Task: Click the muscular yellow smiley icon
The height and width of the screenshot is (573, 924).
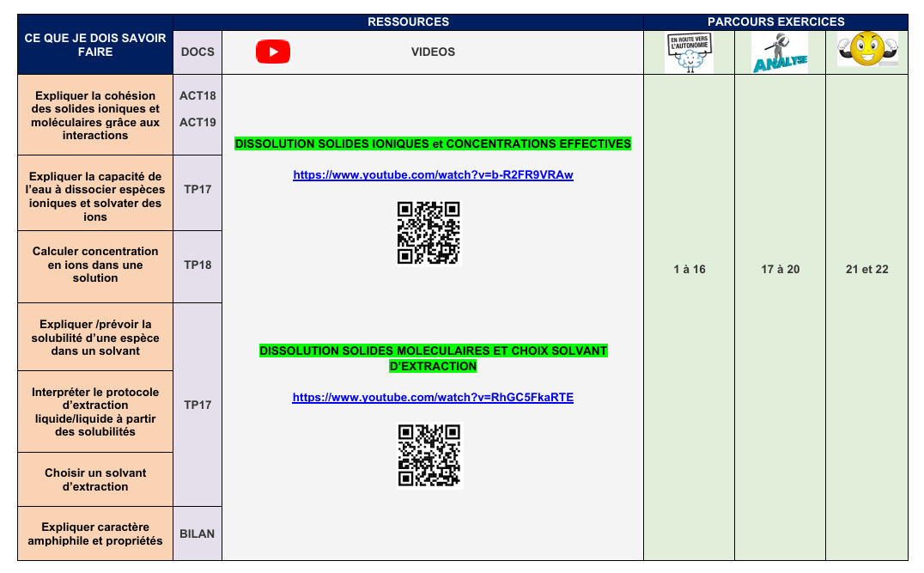Action: [x=866, y=50]
